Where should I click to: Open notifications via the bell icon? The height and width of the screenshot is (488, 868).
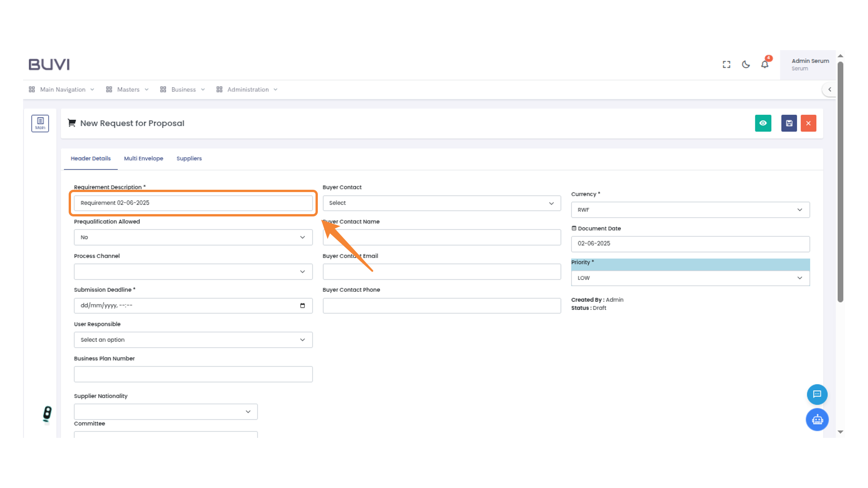coord(764,64)
